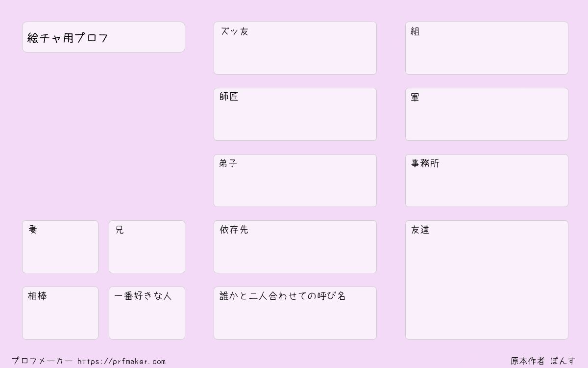Click the 事務所 field

487,181
